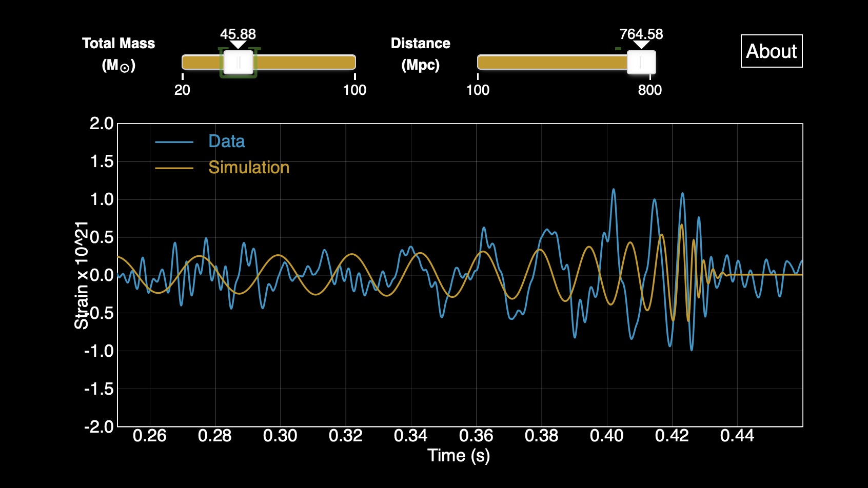
Task: Click the 2.0 tick on the strain axis
Action: [101, 124]
